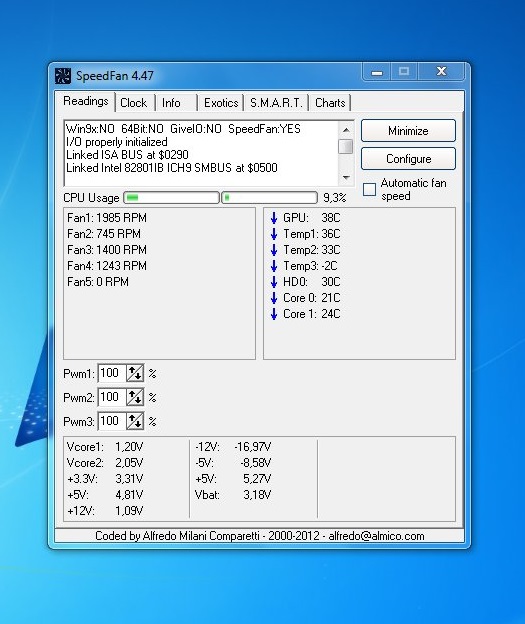Close the SpeedFan window
Viewport: 525px width, 624px height.
441,71
